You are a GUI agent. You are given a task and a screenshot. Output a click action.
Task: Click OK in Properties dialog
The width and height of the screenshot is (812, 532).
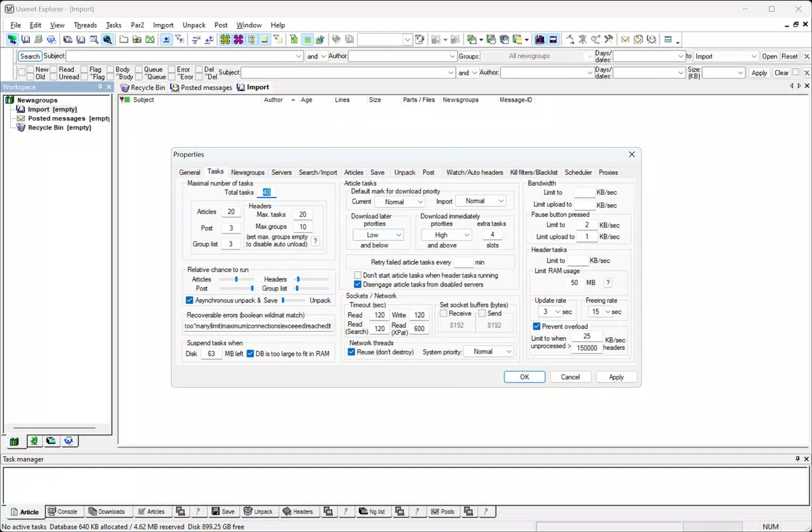coord(524,377)
